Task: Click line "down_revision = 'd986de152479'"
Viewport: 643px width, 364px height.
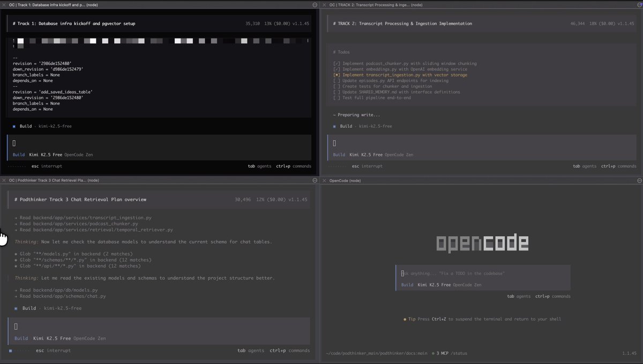Action: (48, 69)
